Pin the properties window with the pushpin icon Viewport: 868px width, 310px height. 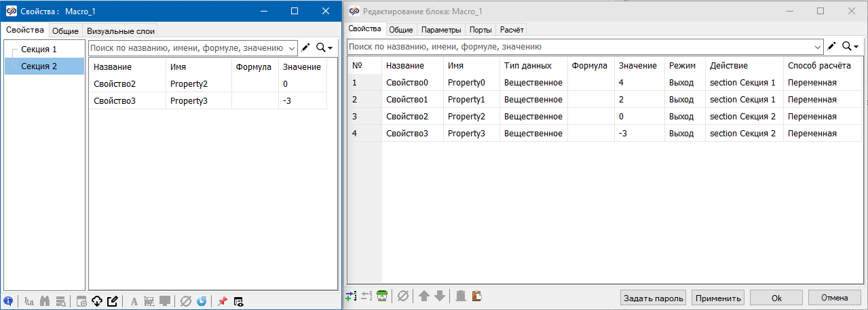(222, 301)
